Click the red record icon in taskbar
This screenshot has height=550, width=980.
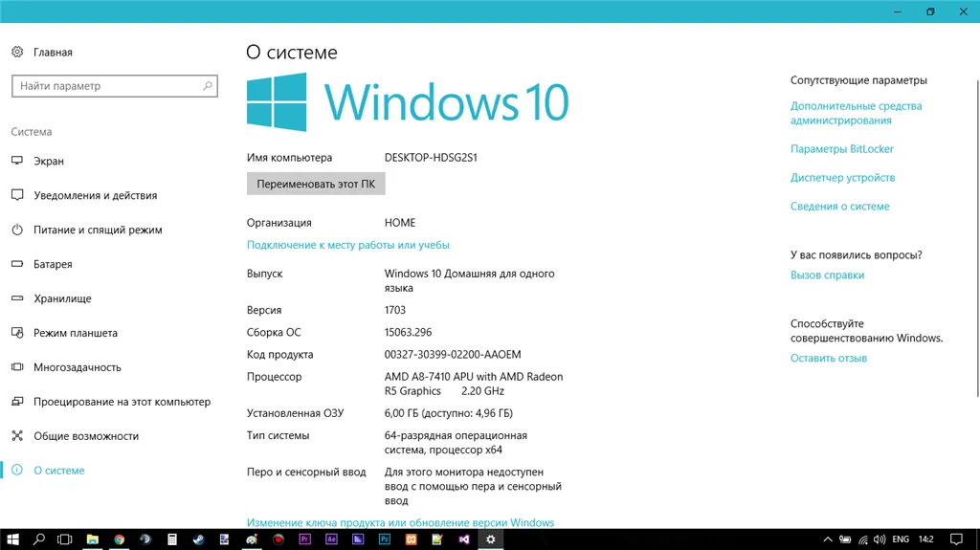click(x=278, y=539)
